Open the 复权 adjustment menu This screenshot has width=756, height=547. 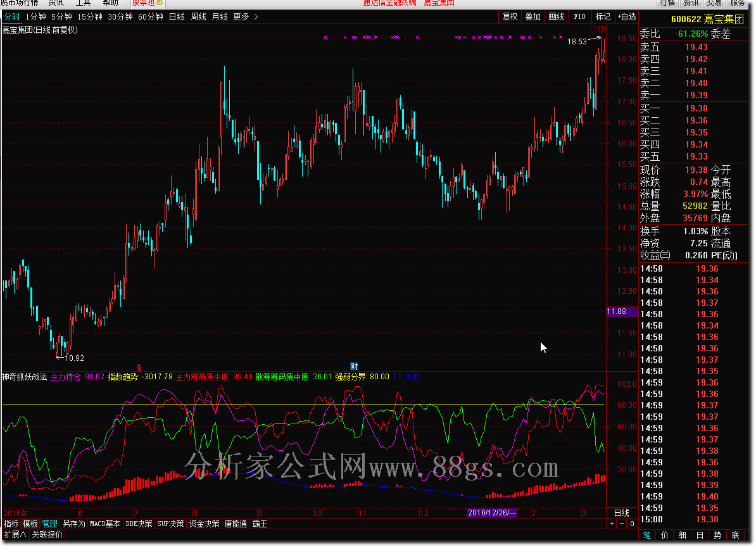(x=510, y=17)
